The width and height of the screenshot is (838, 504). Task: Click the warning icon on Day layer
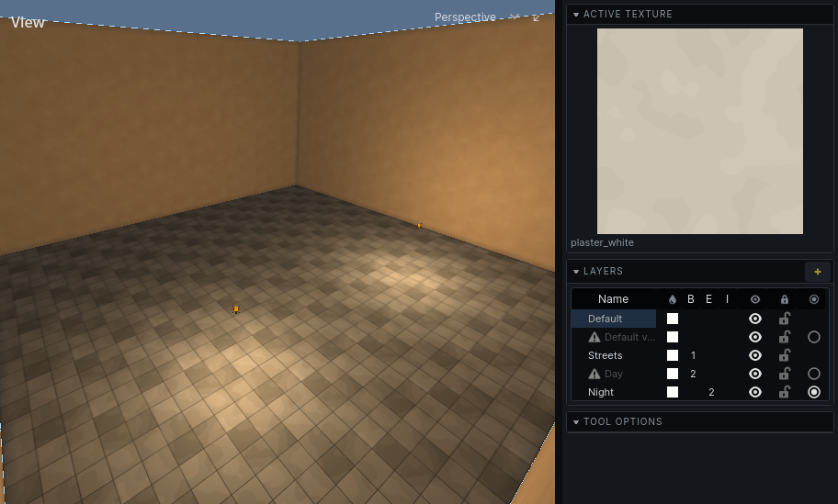click(595, 374)
